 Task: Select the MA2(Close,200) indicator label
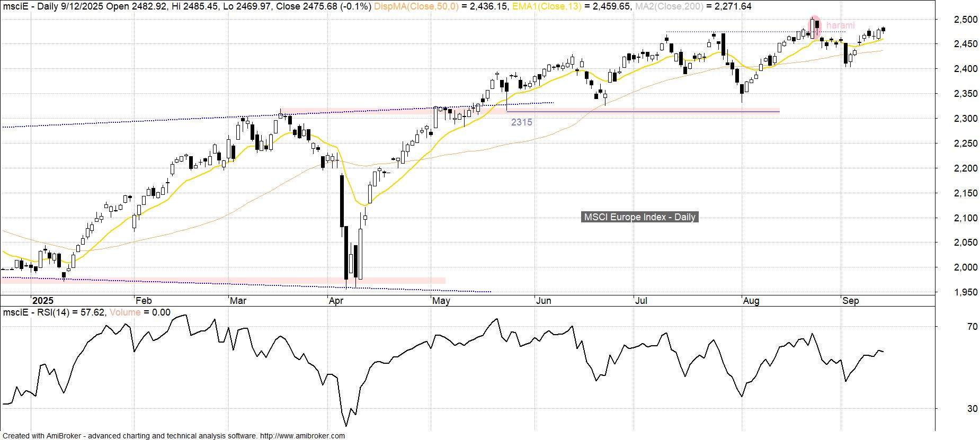[x=670, y=6]
